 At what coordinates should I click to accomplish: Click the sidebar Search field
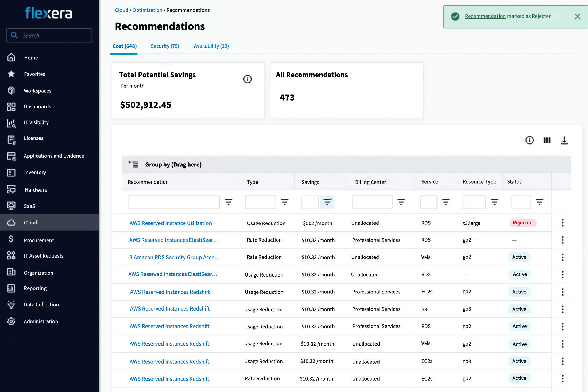(49, 36)
